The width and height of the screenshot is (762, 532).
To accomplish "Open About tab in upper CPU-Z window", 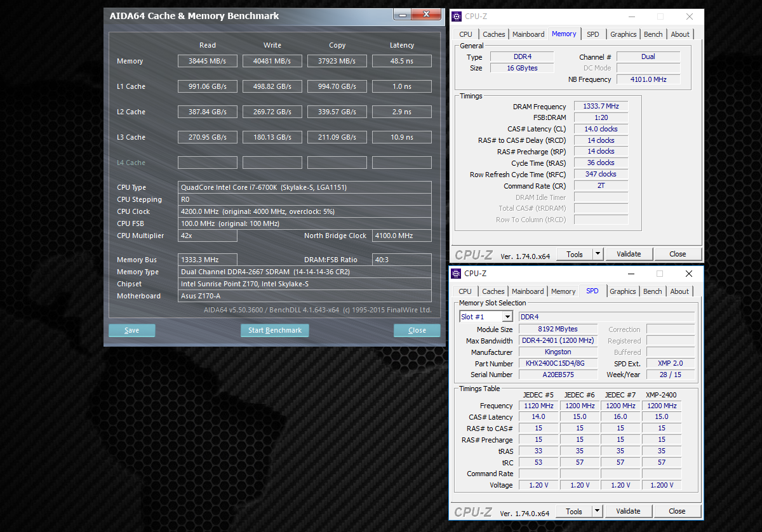I will tap(680, 34).
